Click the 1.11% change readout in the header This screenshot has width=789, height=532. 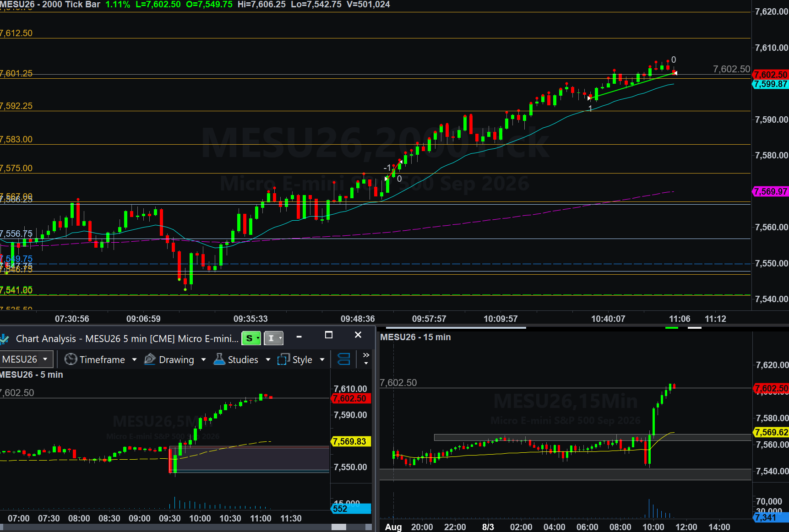(118, 5)
